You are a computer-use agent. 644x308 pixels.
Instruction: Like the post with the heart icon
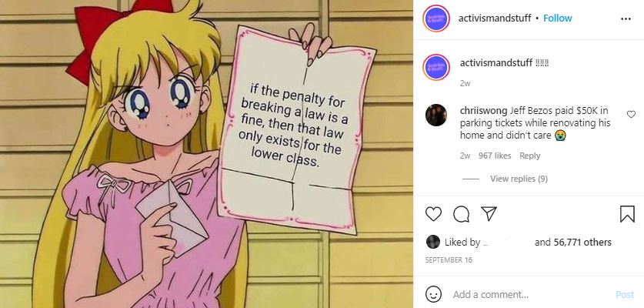[x=433, y=214]
